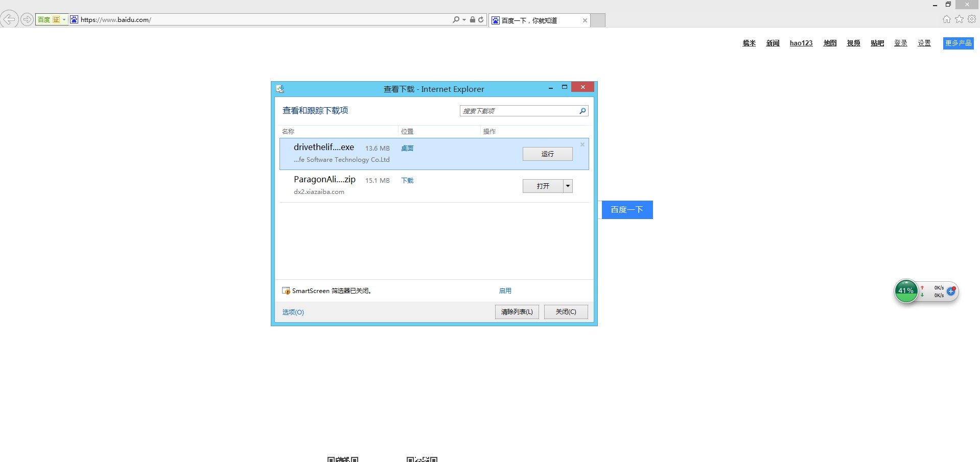980x462 pixels.
Task: Open the browser home page icon
Action: 946,19
